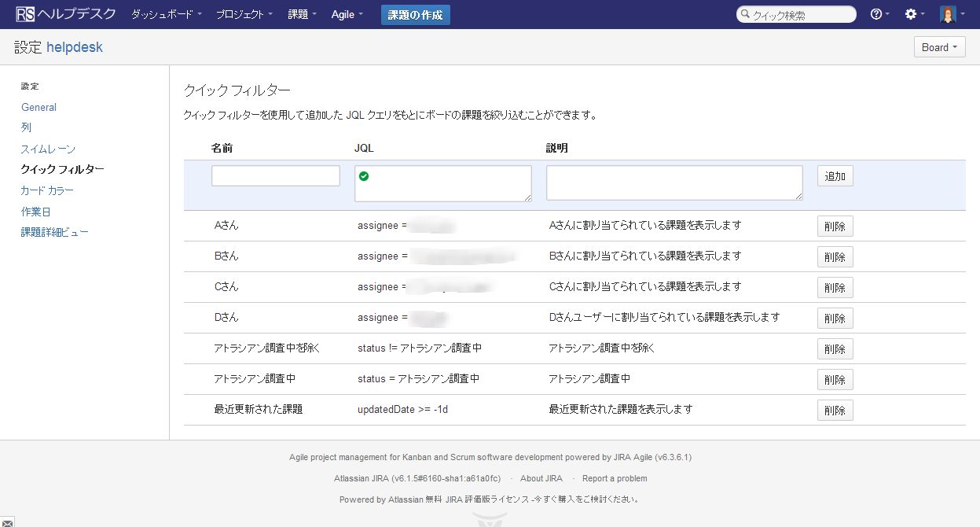Screen dimensions: 980x527
Task: Delete the 最近更新された課題 filter
Action: tap(835, 410)
